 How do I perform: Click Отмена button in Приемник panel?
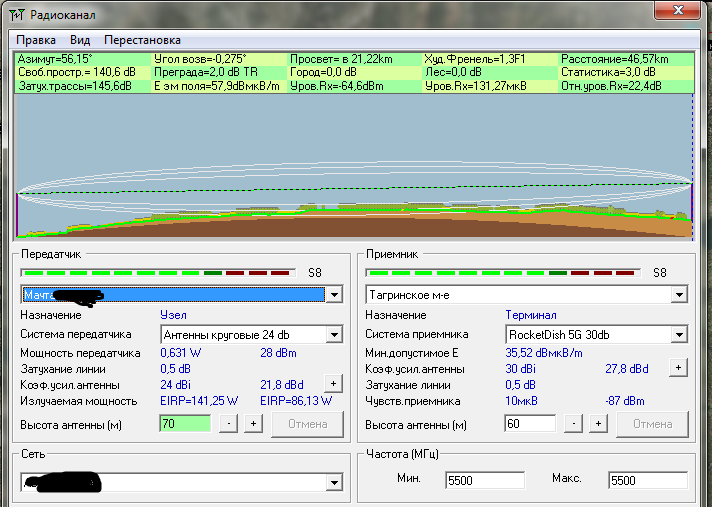point(652,424)
